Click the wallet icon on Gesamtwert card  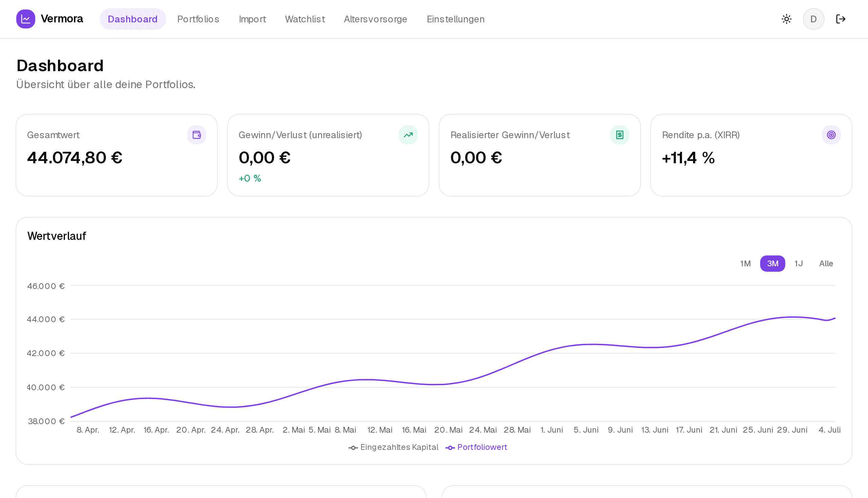pyautogui.click(x=196, y=135)
